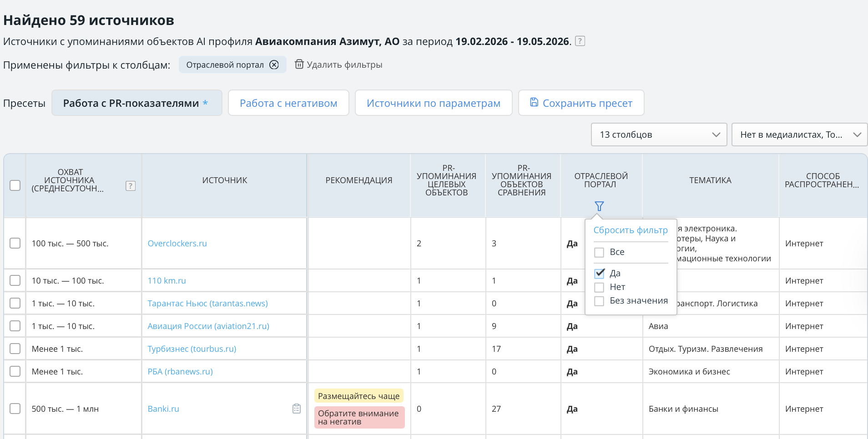Open the Banki.ru source link
This screenshot has width=868, height=439.
pos(163,409)
